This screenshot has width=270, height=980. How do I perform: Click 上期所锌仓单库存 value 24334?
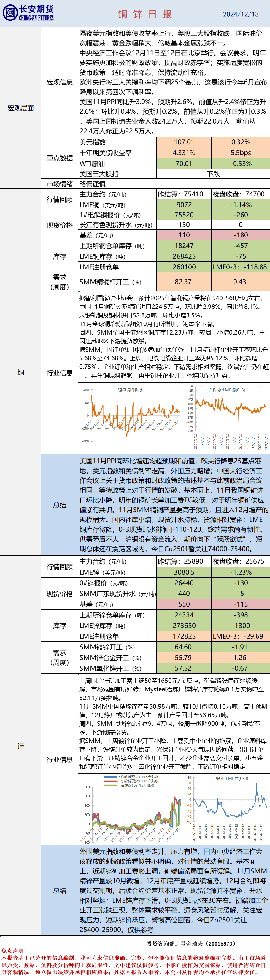[184, 615]
